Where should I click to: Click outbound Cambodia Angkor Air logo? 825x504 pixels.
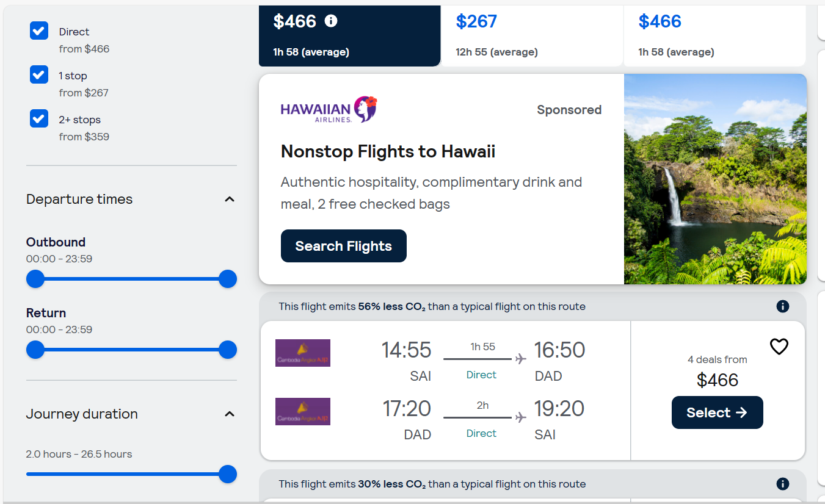[303, 353]
